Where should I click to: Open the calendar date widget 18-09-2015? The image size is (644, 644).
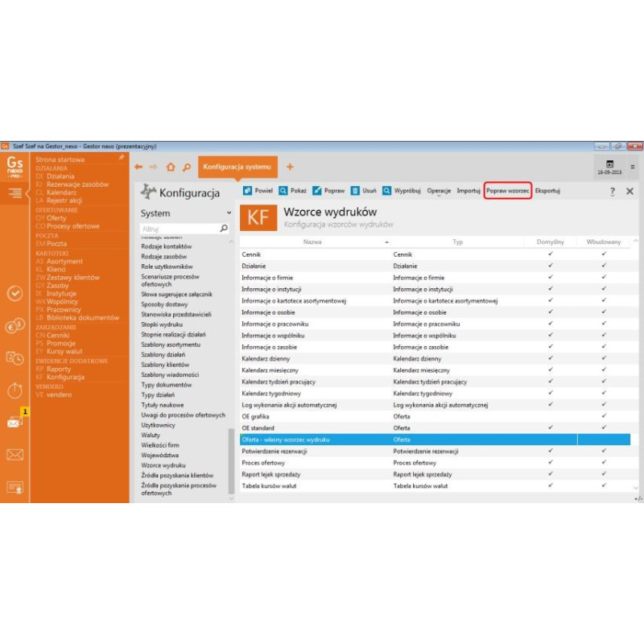pyautogui.click(x=609, y=167)
